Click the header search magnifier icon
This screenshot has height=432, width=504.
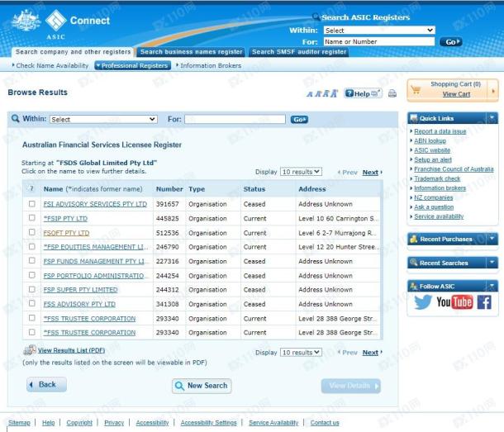pos(316,17)
